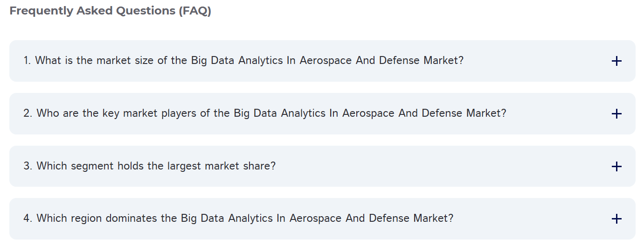Expand FAQ 2 about key market players
The width and height of the screenshot is (644, 247).
coord(264,113)
